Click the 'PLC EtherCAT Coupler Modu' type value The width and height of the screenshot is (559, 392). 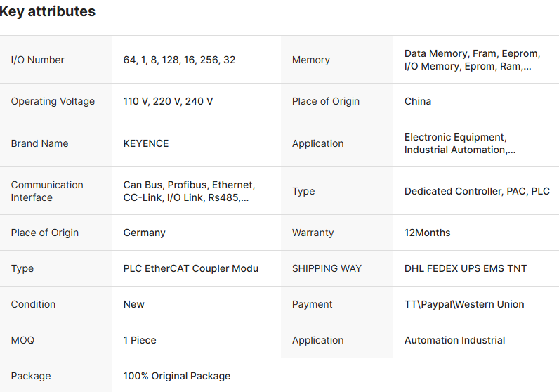tap(191, 268)
